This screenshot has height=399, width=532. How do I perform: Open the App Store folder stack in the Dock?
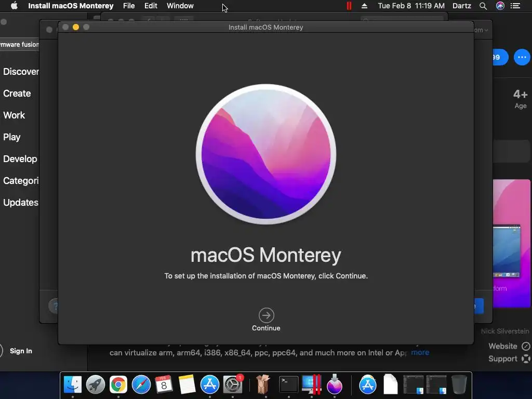pyautogui.click(x=368, y=384)
